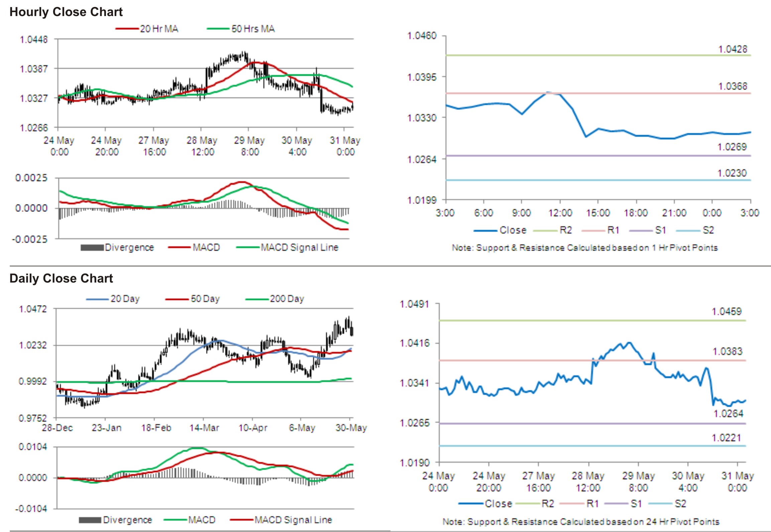The image size is (771, 532).
Task: Select the gray Divergence swatch in hourly MACD legend
Action: coord(92,247)
